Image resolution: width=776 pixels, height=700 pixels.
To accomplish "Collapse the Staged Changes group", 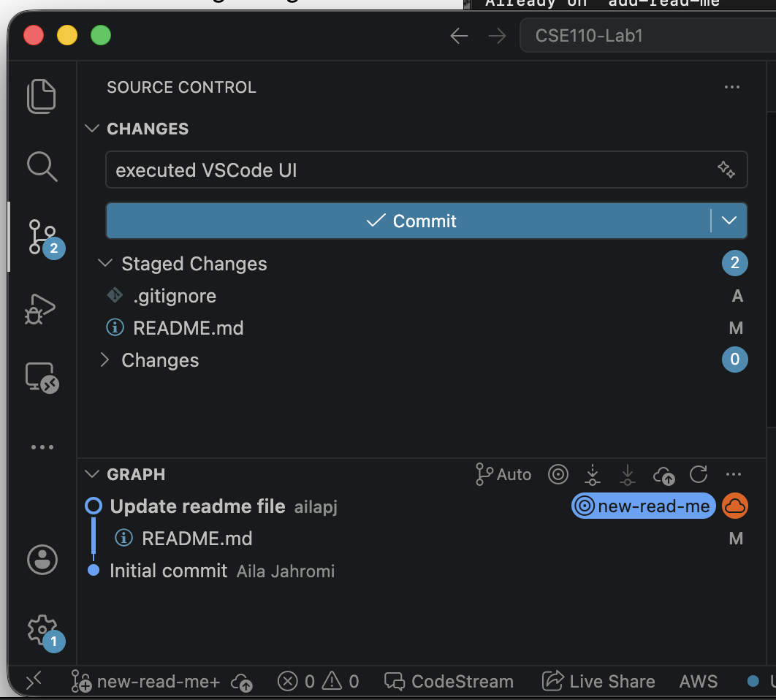I will (x=106, y=264).
